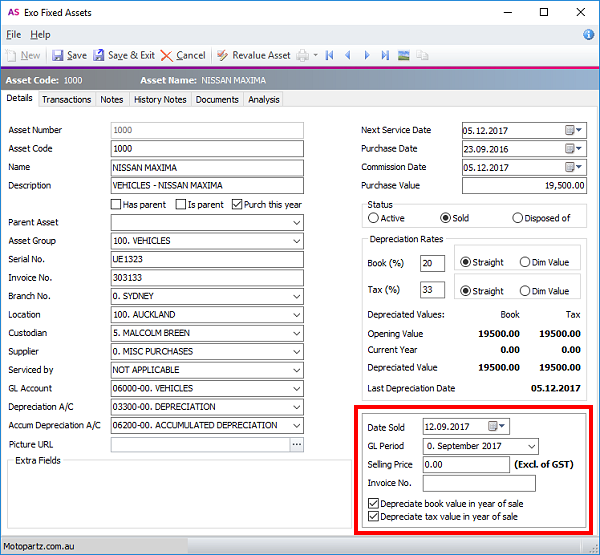Click Save & Exit button
Viewport: 600px width, 555px height.
point(123,56)
